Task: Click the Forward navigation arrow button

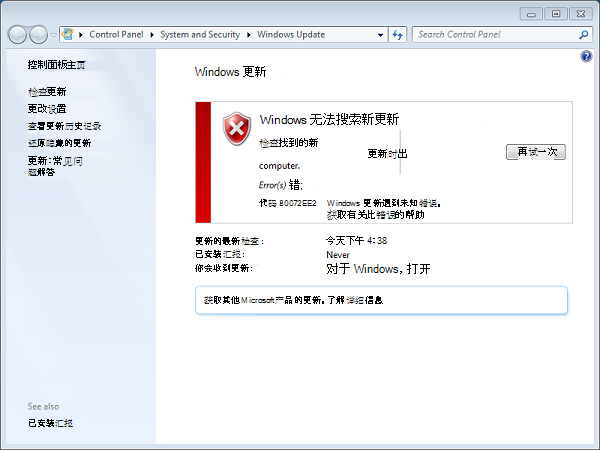Action: pyautogui.click(x=38, y=35)
